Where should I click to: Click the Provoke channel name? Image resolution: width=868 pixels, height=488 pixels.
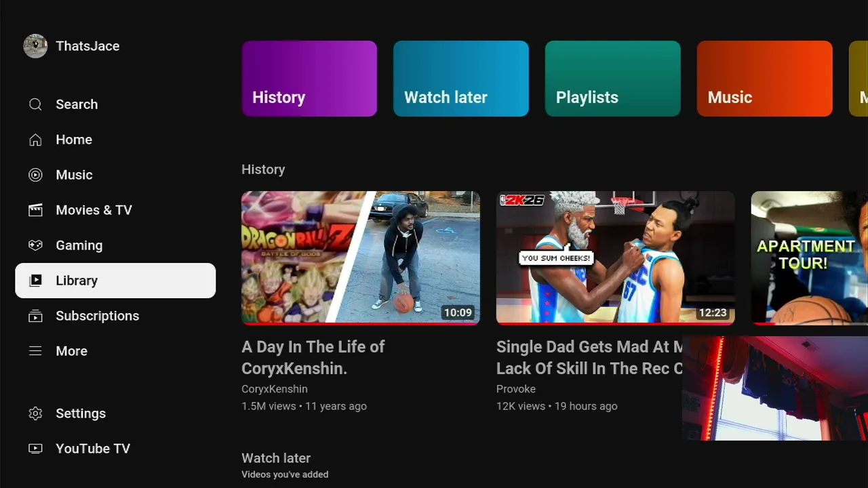coord(516,389)
